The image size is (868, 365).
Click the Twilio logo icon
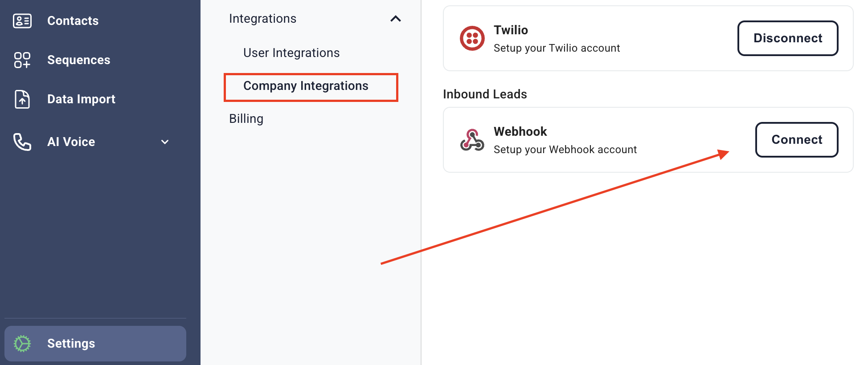click(472, 38)
